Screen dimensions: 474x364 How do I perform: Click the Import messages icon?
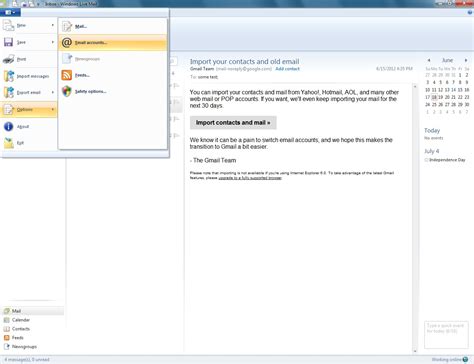(9, 76)
